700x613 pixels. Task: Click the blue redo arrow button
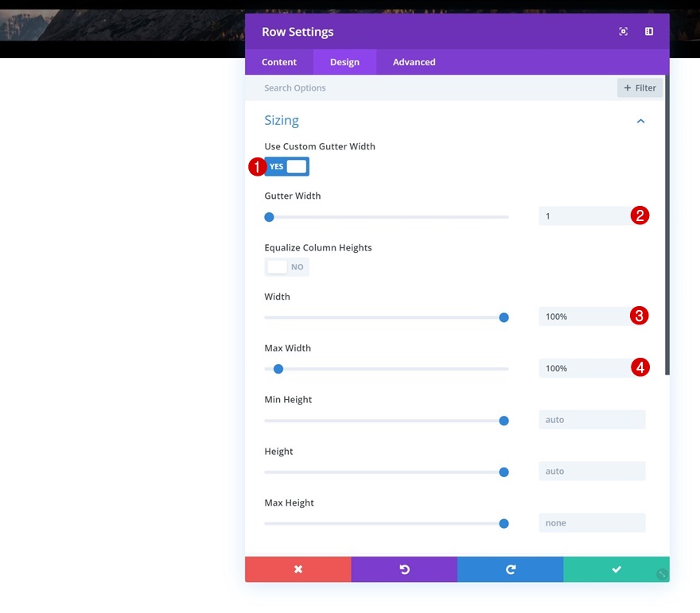tap(510, 568)
